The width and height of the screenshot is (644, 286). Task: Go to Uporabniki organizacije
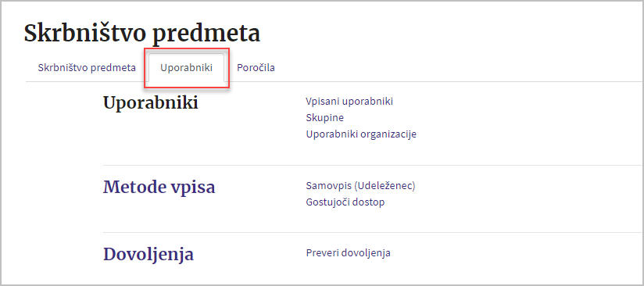(361, 134)
